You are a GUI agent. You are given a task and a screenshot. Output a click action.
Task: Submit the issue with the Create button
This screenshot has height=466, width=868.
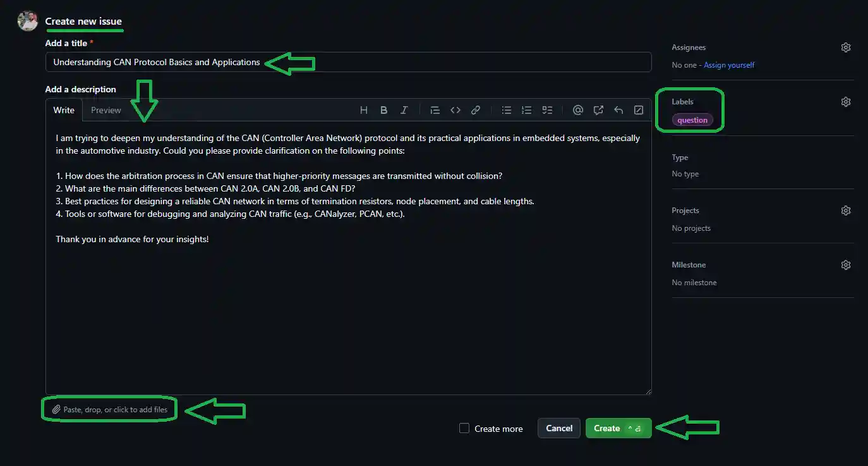[618, 428]
